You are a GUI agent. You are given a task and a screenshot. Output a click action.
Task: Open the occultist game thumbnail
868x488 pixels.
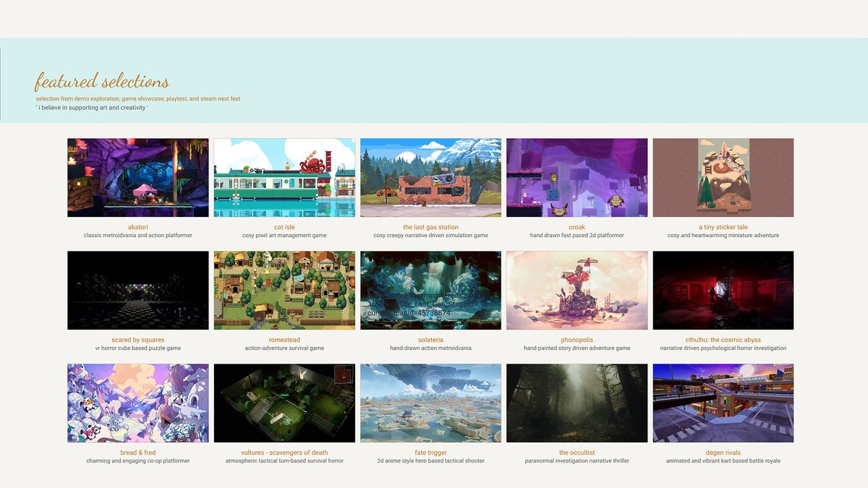click(x=576, y=403)
